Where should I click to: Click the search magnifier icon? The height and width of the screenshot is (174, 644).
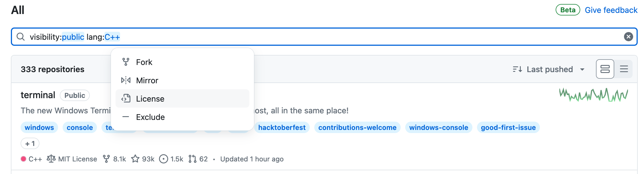click(x=21, y=37)
